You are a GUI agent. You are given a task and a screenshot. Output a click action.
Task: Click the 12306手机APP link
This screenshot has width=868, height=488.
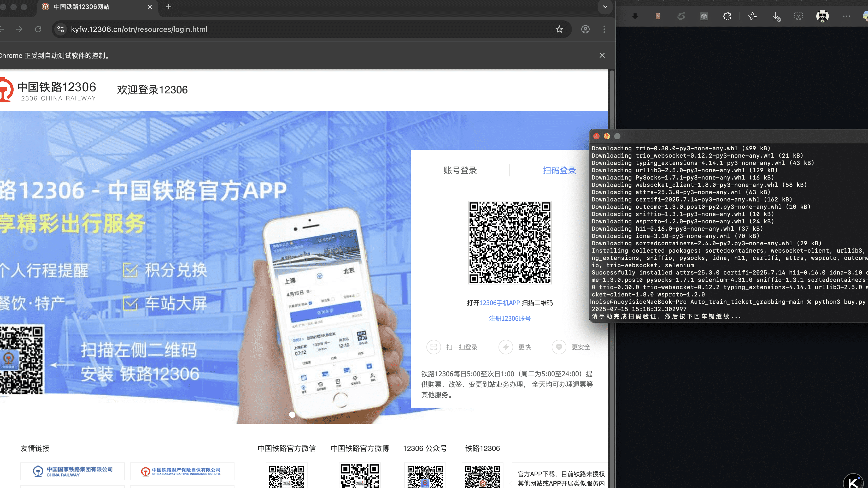point(499,303)
